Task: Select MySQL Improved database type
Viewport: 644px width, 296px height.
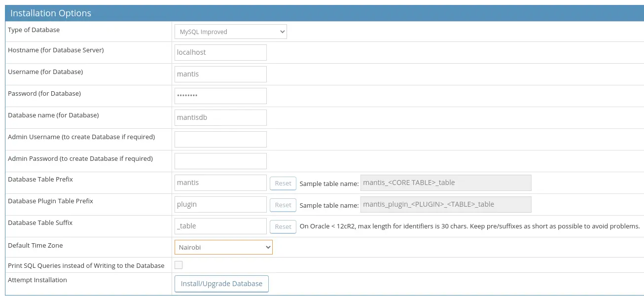Action: click(x=230, y=31)
